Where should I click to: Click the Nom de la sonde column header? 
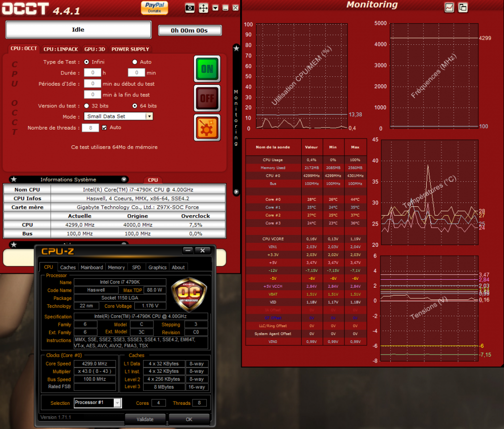tap(273, 147)
